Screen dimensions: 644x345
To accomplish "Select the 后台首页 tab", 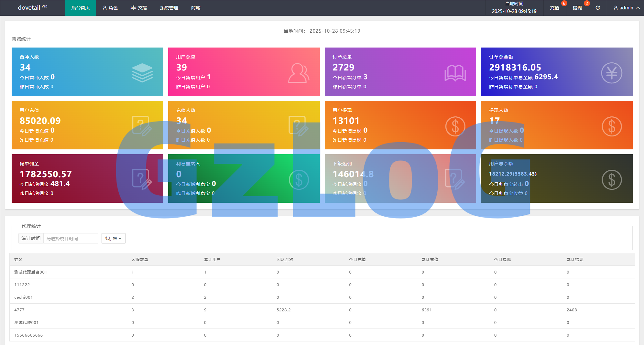I will [81, 8].
